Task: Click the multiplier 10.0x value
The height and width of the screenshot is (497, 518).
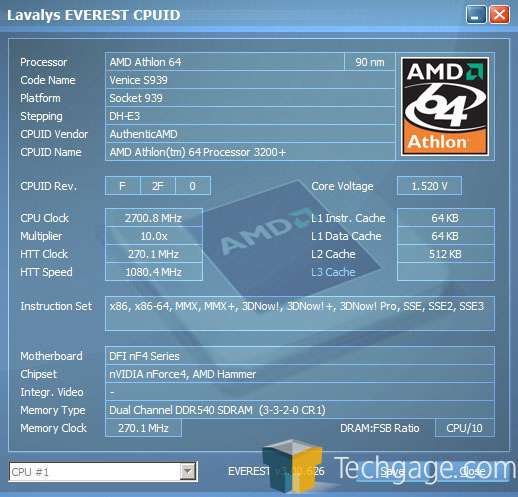Action: point(154,236)
